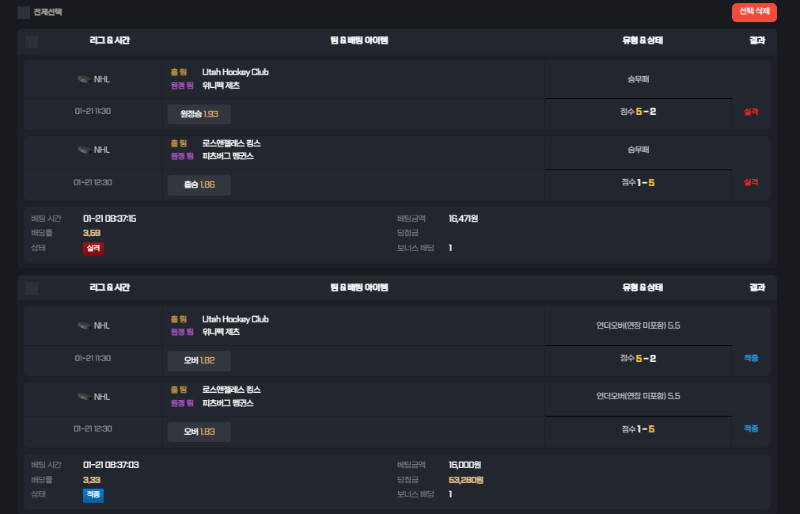Click the score 5 - 2 in first slip

645,111
